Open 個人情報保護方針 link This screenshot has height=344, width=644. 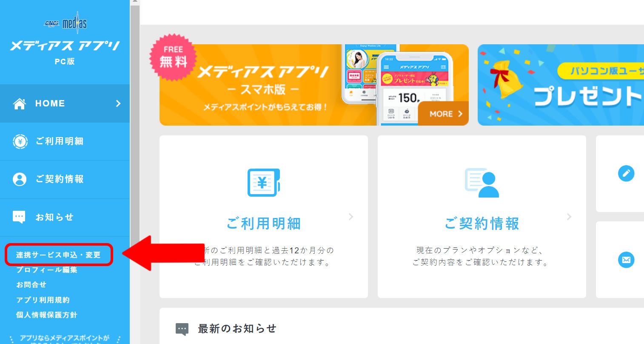click(x=47, y=315)
